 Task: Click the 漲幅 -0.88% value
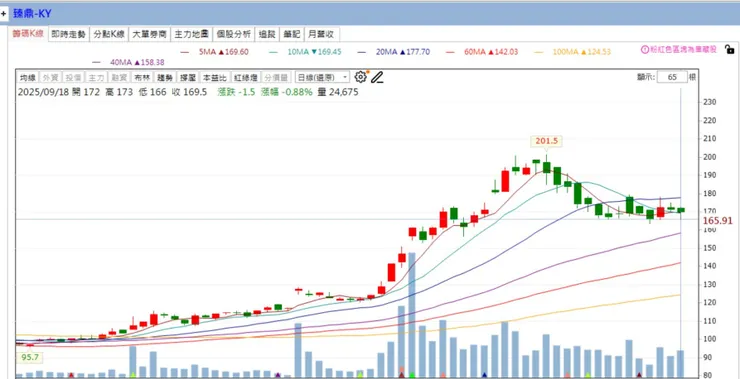[x=285, y=92]
